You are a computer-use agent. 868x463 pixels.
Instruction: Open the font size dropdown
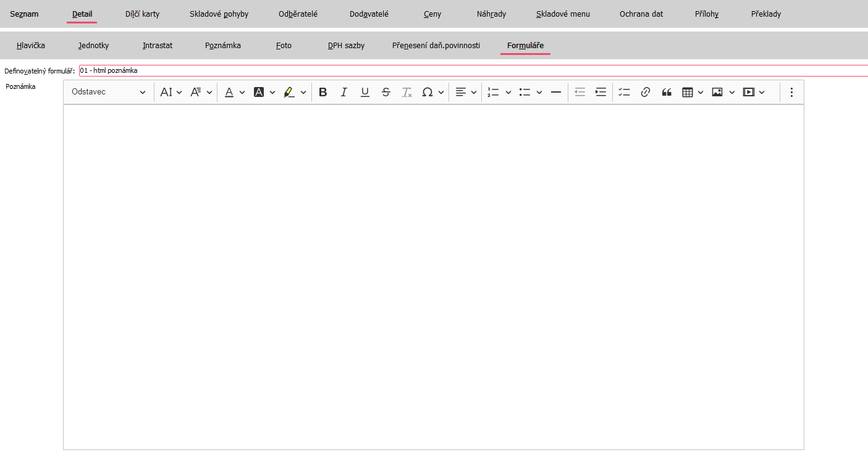tap(171, 92)
